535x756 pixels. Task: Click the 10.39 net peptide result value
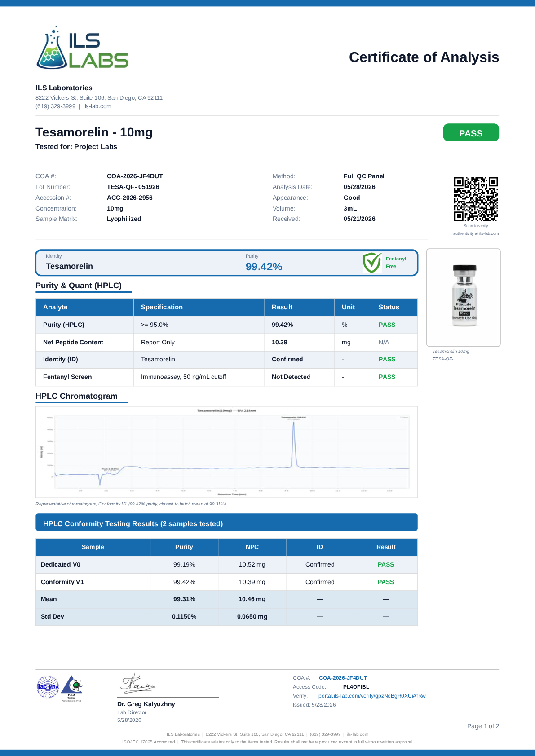279,342
